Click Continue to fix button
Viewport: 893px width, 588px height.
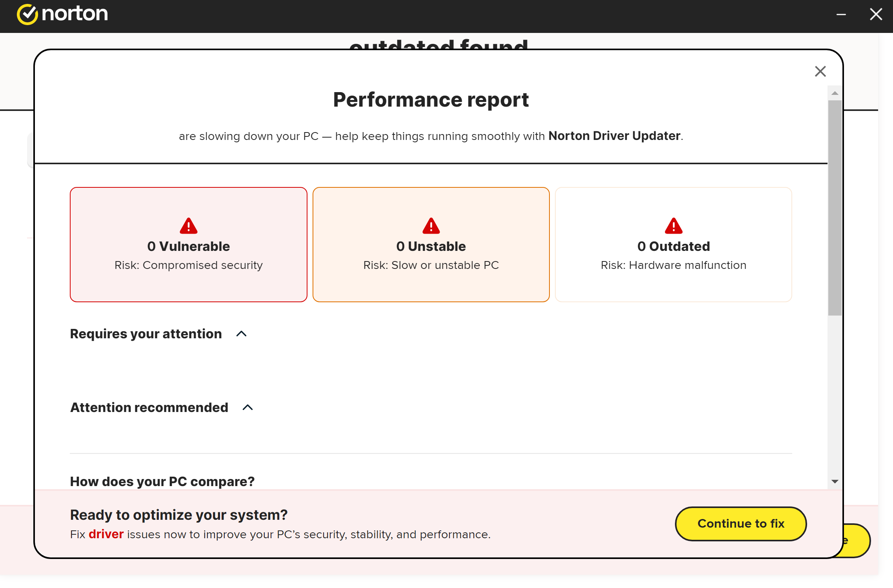click(x=741, y=524)
